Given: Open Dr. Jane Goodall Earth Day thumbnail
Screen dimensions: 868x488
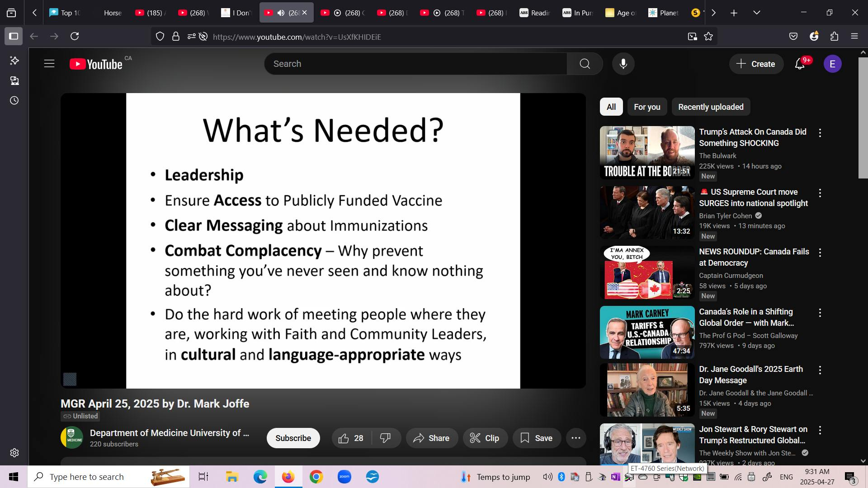Looking at the screenshot, I should pos(646,389).
